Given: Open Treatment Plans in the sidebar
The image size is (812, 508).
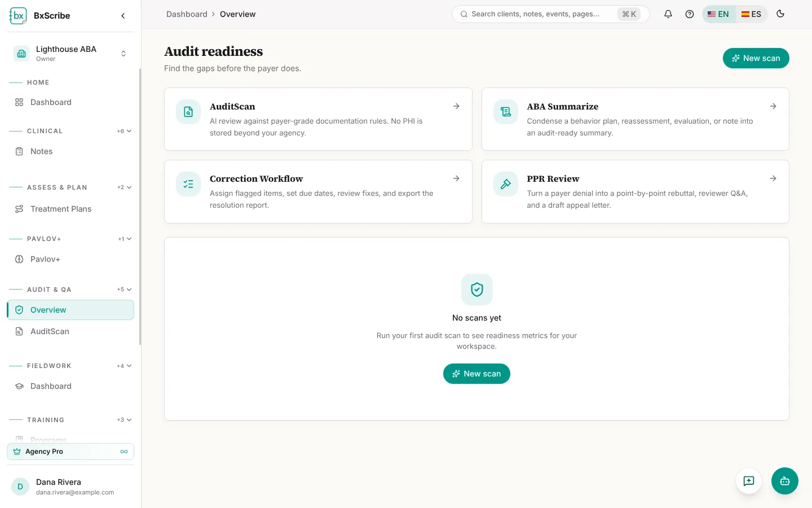Looking at the screenshot, I should 70,209.
